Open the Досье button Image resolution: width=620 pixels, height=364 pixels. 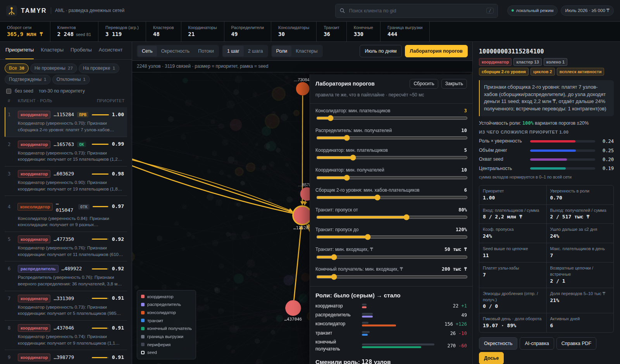(491, 358)
